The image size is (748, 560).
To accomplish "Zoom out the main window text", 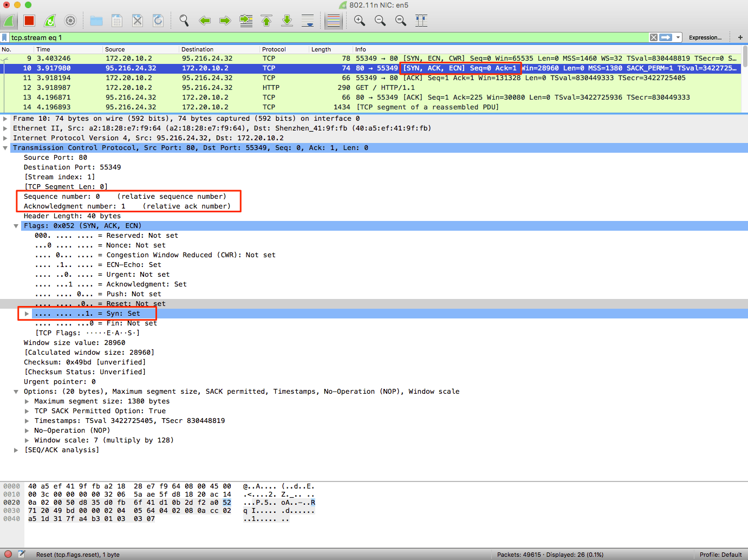I will click(380, 21).
